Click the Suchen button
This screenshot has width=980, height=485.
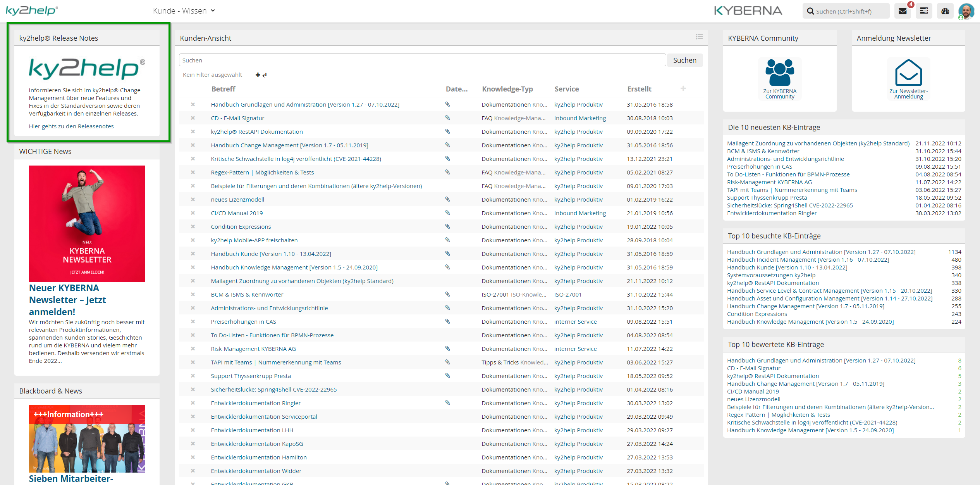pyautogui.click(x=684, y=60)
